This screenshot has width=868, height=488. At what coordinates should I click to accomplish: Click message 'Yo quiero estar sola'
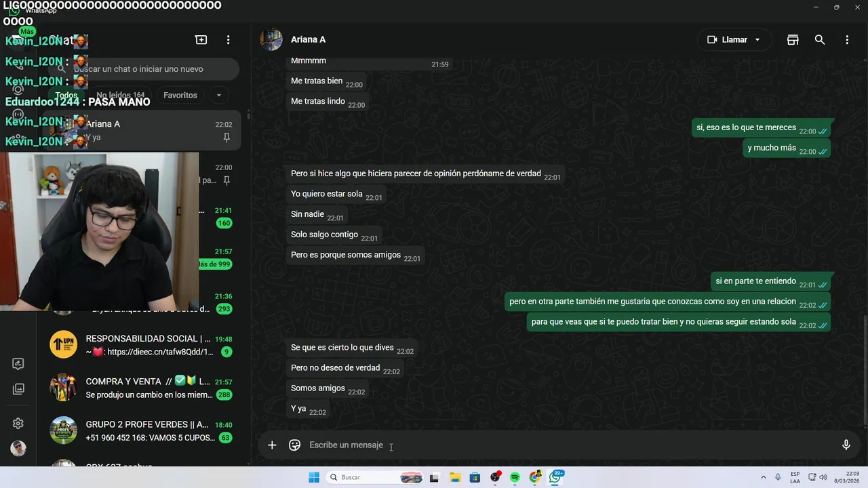coord(336,195)
